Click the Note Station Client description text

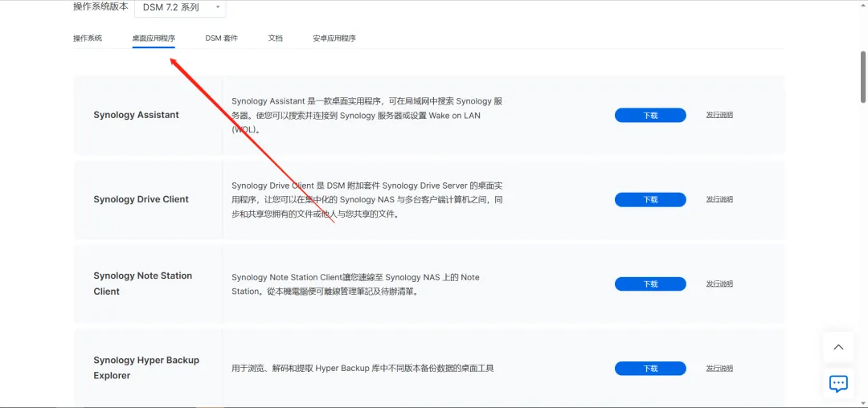(355, 284)
